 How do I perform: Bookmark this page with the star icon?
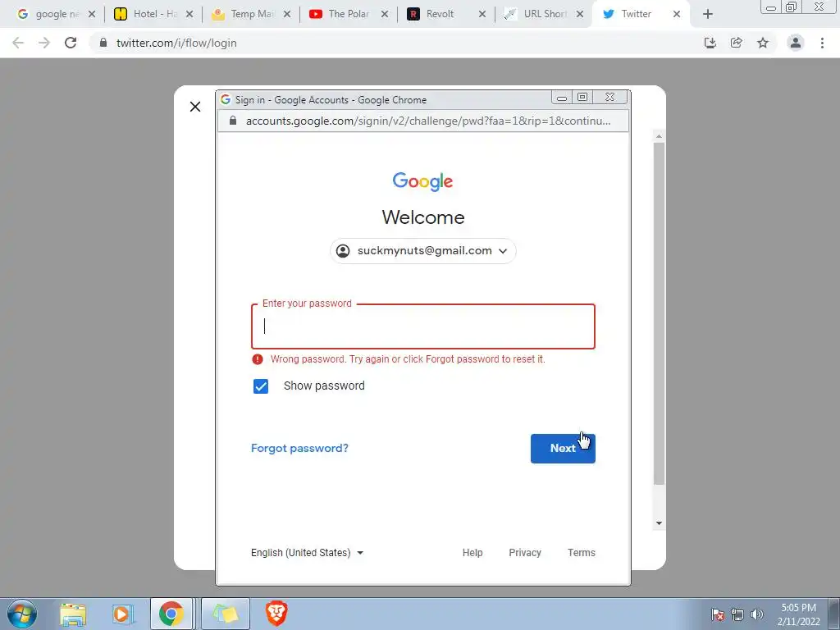[x=763, y=43]
